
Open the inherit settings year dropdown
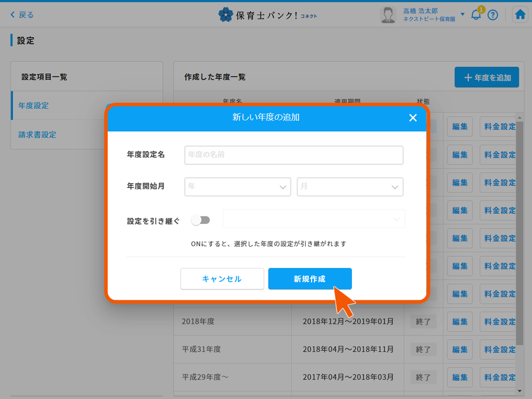314,219
